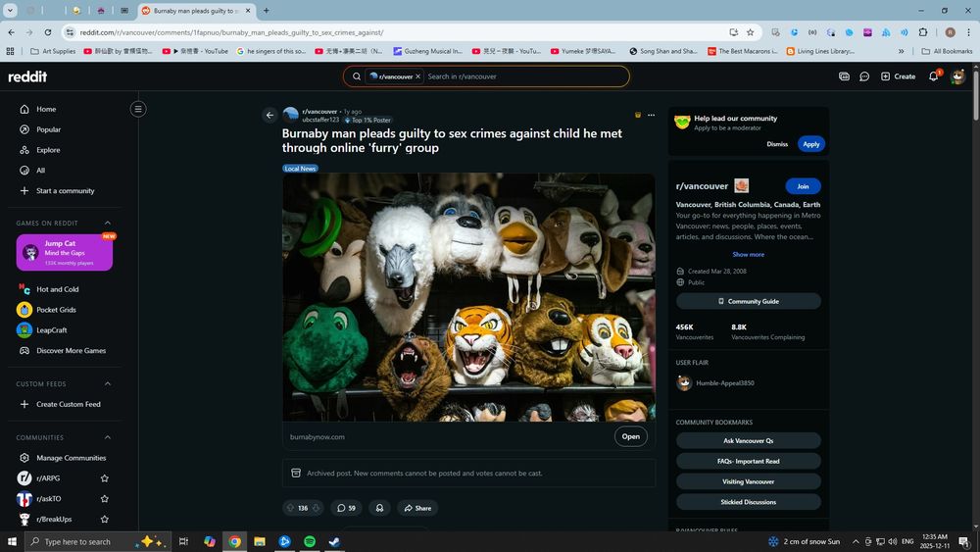
Task: Click Start a community
Action: [x=63, y=190]
